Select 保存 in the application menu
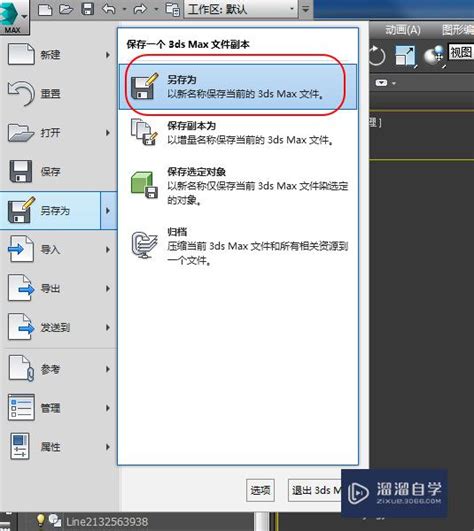 point(59,171)
